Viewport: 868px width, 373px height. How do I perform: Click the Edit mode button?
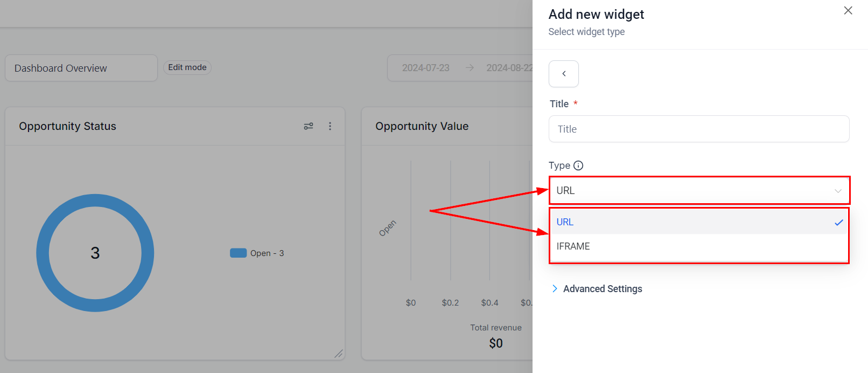(187, 67)
